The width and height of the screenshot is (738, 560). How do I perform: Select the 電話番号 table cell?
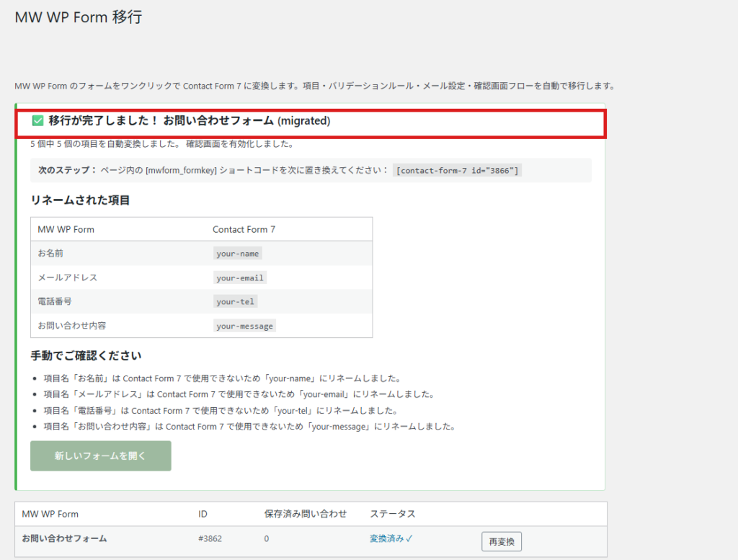(x=55, y=301)
